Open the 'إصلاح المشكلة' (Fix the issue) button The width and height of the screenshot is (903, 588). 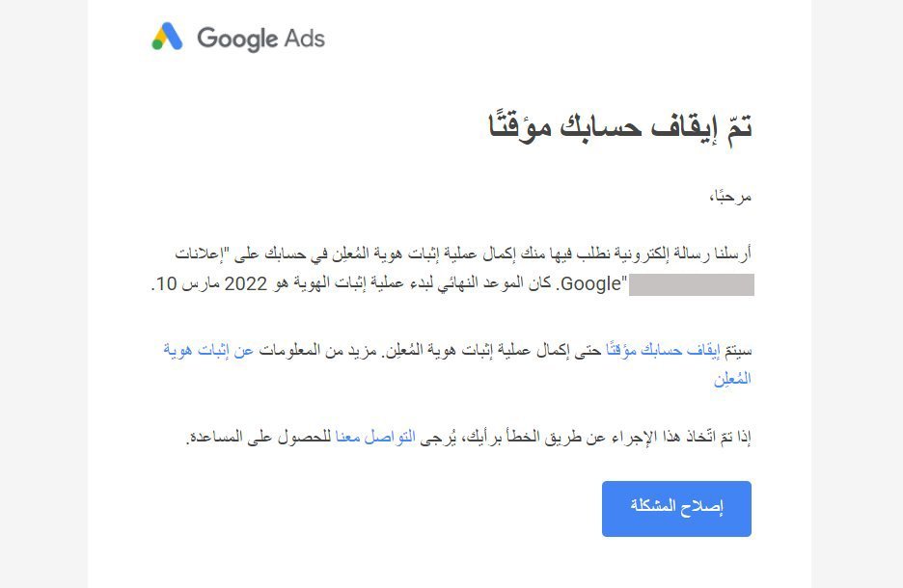coord(675,509)
